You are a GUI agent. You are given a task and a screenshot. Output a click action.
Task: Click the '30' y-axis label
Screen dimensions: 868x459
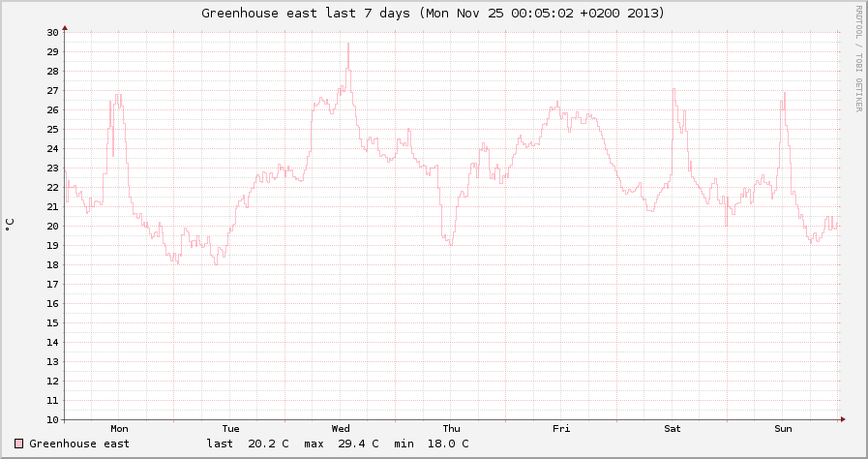pyautogui.click(x=52, y=32)
